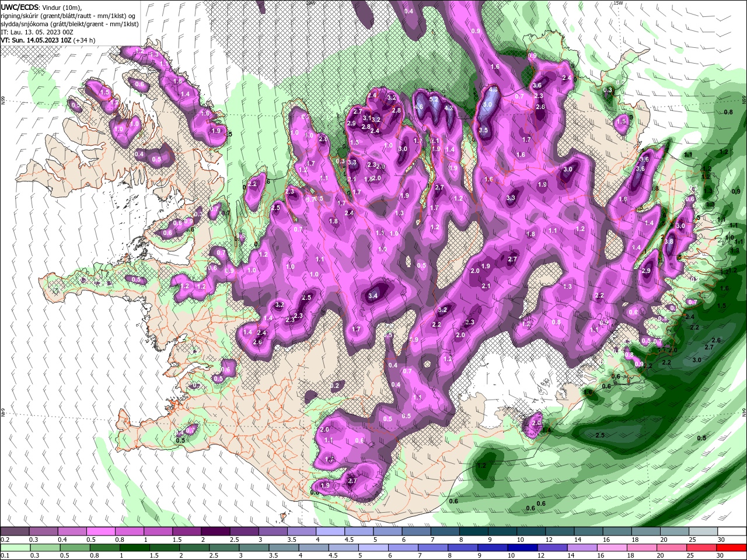Pick the dark teal 8 snow legend swatch
747x560 pixels.
474,531
